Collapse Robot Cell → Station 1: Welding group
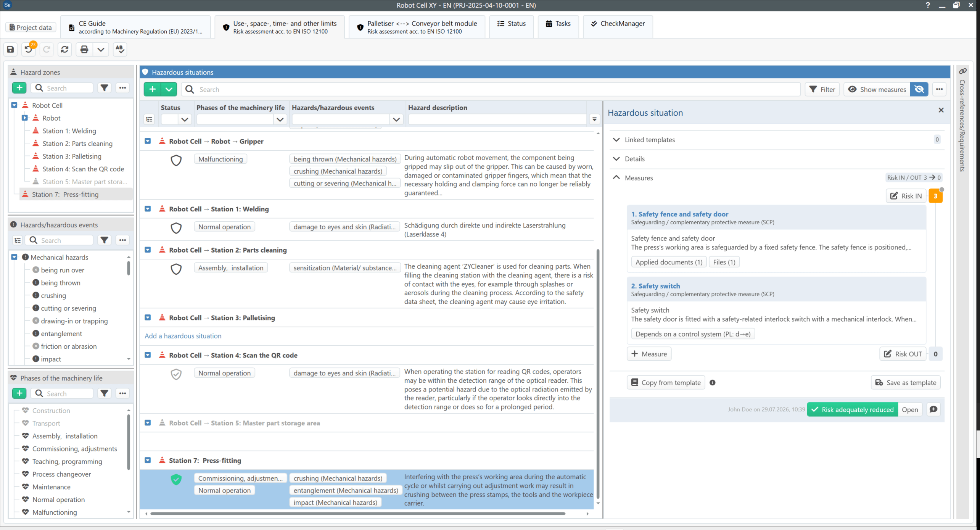Screen dimensions: 980x530 [148, 209]
